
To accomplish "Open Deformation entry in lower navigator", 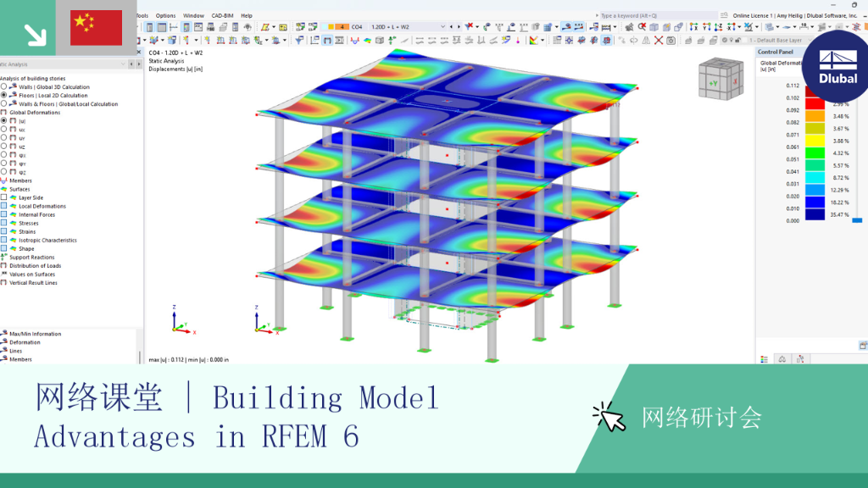I will (25, 342).
